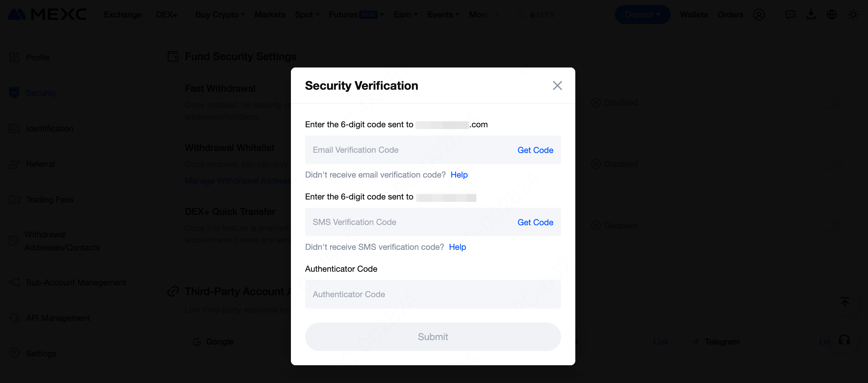This screenshot has height=383, width=868.
Task: Open the customer support headset icon
Action: coord(844,340)
